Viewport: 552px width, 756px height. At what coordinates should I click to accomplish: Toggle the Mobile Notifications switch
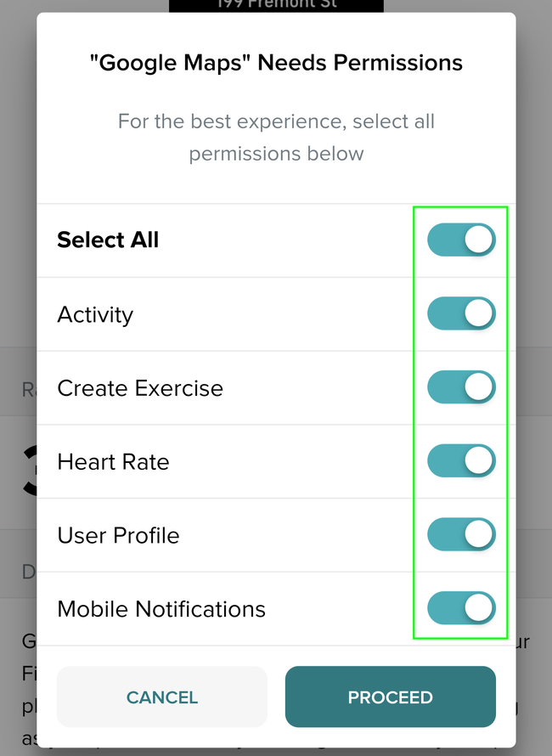pos(461,608)
